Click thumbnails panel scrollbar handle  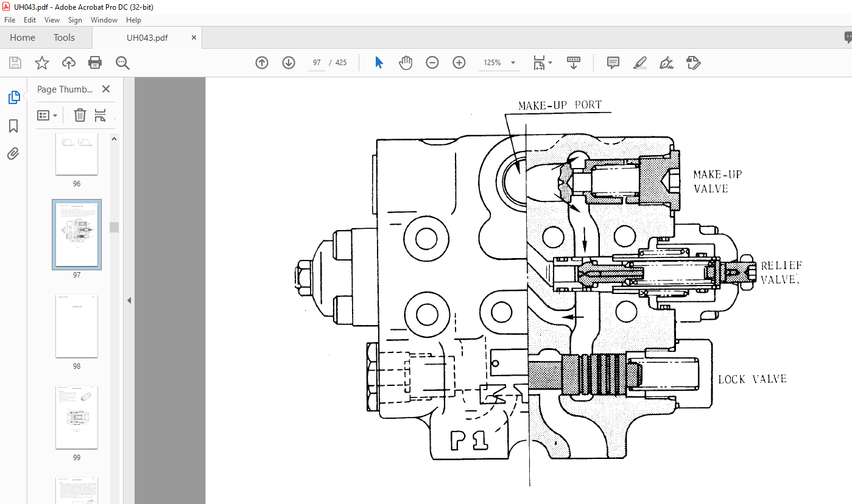coord(114,227)
